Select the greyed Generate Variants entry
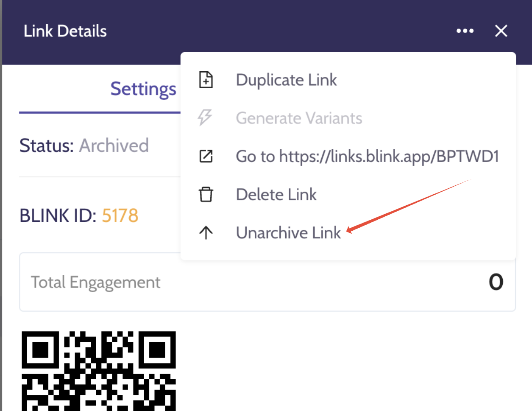 pos(299,118)
